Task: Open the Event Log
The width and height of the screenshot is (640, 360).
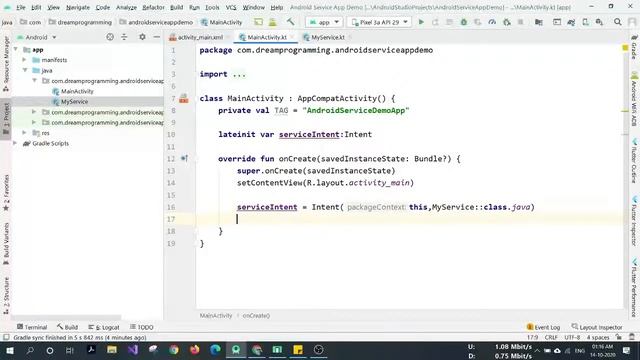Action: (x=543, y=327)
